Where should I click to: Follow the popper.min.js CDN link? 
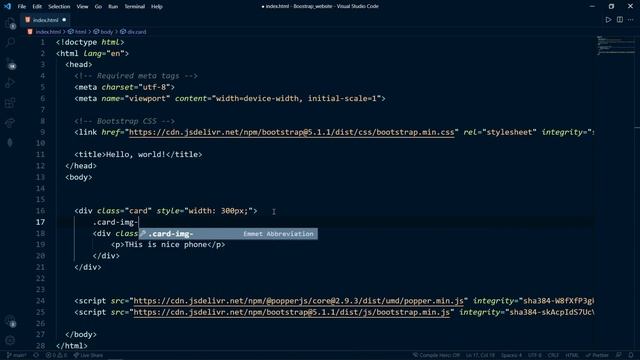pos(298,301)
